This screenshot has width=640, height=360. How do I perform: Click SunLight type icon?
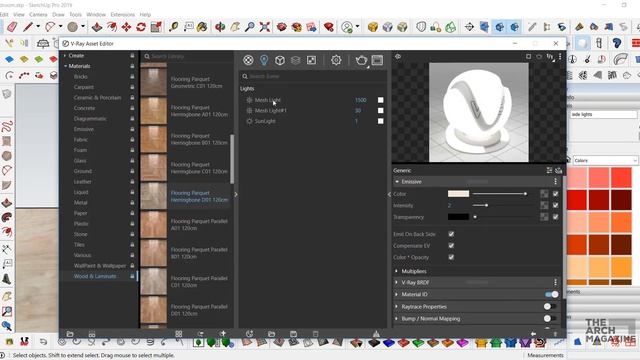coord(249,121)
